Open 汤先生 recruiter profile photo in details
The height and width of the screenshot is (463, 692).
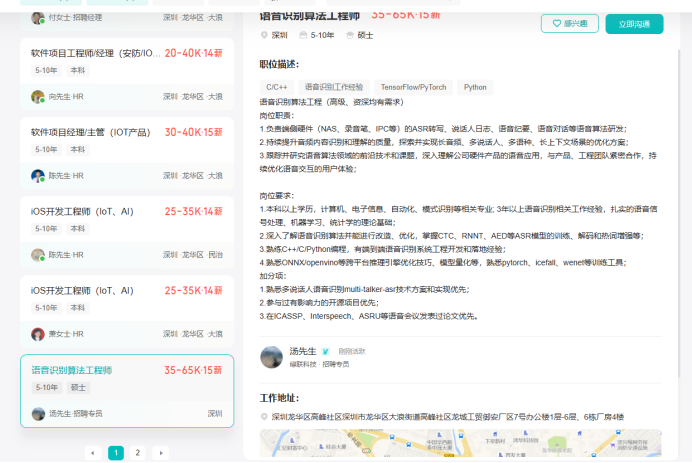[x=272, y=357]
